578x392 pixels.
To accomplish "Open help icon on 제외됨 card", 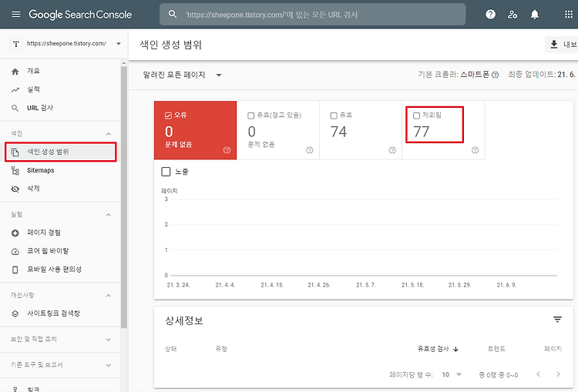I will click(476, 150).
